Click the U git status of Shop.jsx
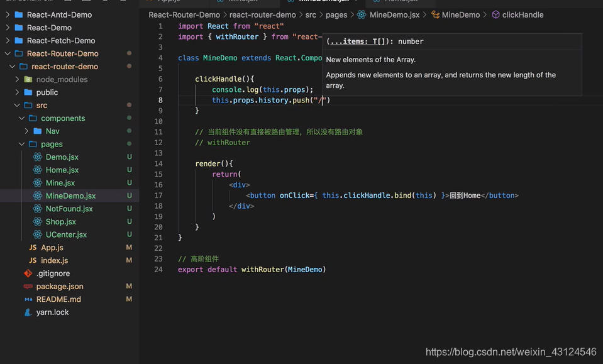Screen dimensions: 603x364 pyautogui.click(x=130, y=221)
